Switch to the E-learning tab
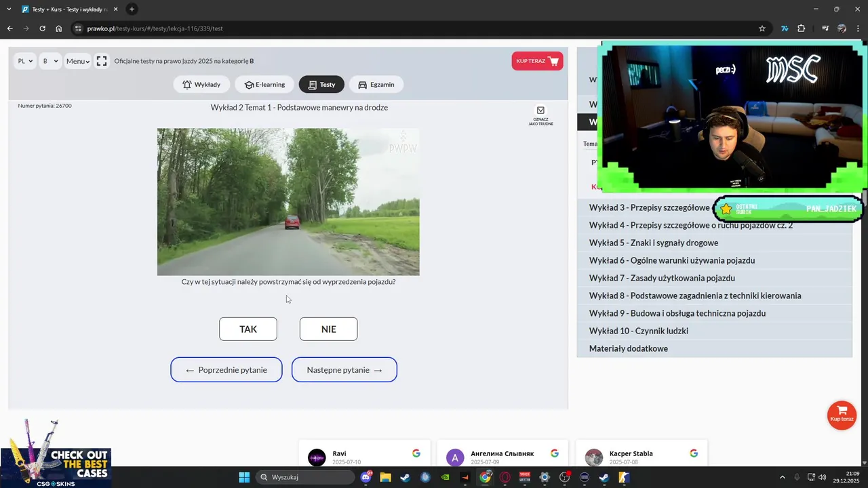Viewport: 868px width, 488px height. tap(264, 85)
